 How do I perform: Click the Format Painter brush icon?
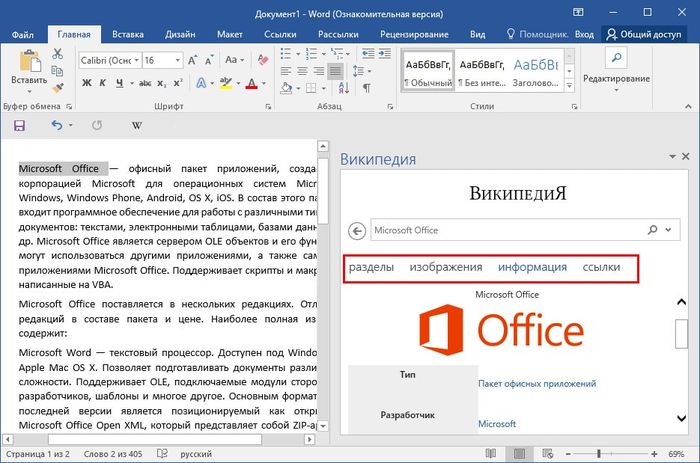pos(56,89)
